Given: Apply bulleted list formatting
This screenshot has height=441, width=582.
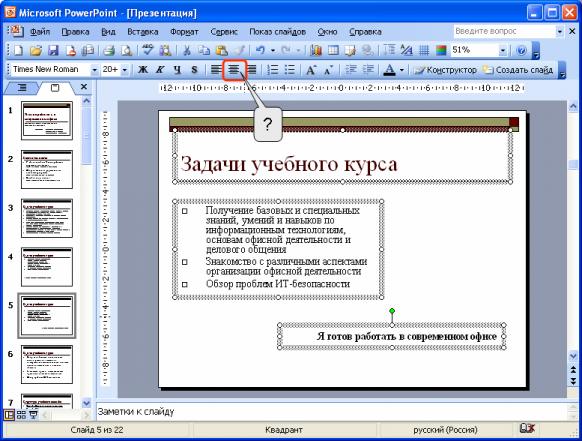Looking at the screenshot, I should [x=290, y=69].
